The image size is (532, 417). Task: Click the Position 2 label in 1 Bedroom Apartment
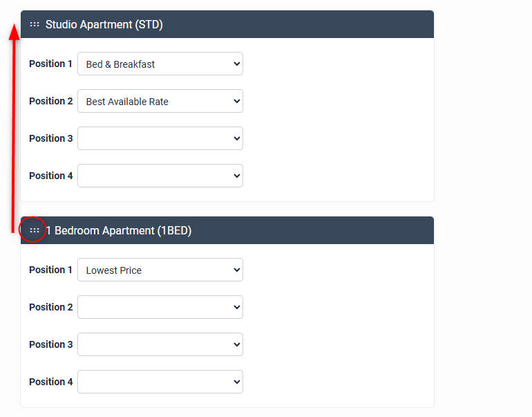(50, 307)
